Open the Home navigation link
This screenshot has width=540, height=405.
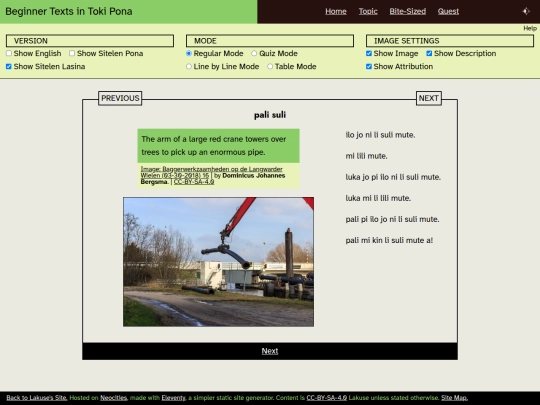(336, 11)
